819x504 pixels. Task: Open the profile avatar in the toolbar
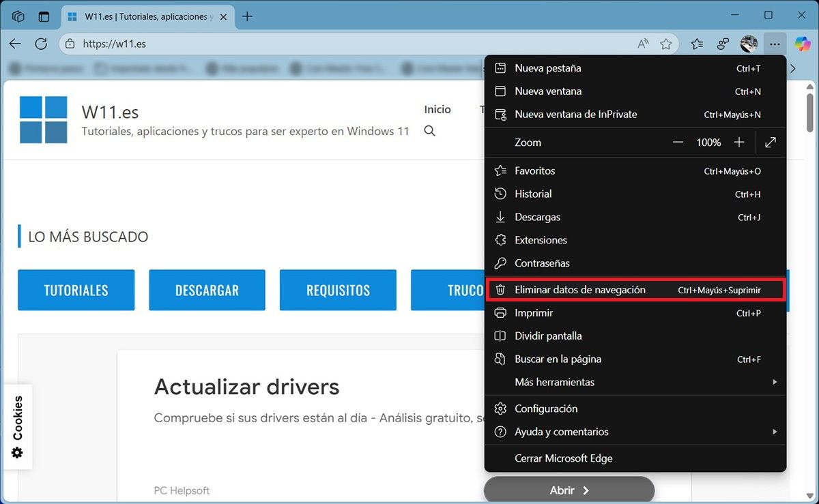pos(749,44)
